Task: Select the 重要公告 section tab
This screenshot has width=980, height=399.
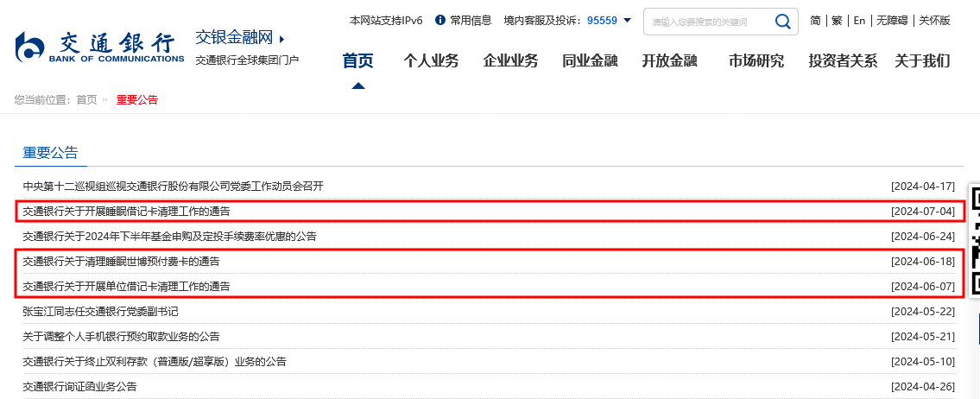Action: click(x=50, y=153)
